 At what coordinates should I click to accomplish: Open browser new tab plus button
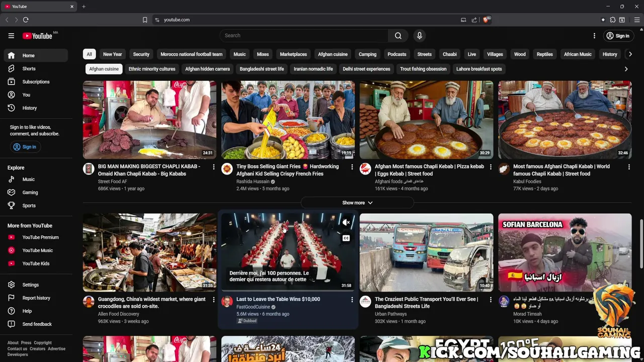click(84, 7)
